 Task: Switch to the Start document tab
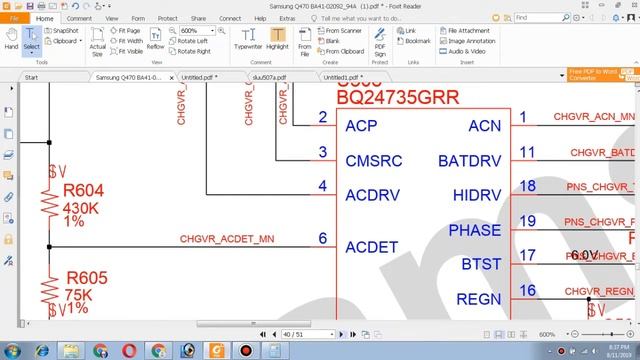[x=31, y=77]
